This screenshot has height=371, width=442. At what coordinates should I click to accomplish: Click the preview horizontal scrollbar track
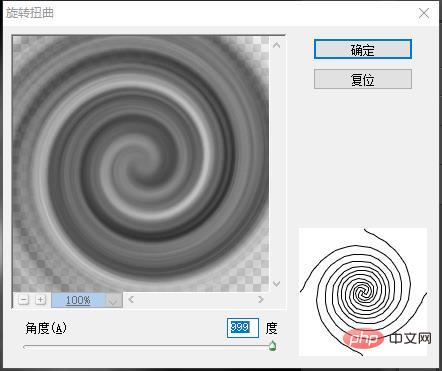pyautogui.click(x=196, y=299)
